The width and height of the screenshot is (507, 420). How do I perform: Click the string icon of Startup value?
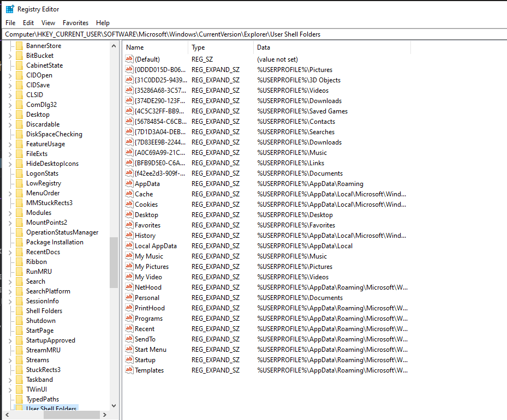tap(129, 359)
